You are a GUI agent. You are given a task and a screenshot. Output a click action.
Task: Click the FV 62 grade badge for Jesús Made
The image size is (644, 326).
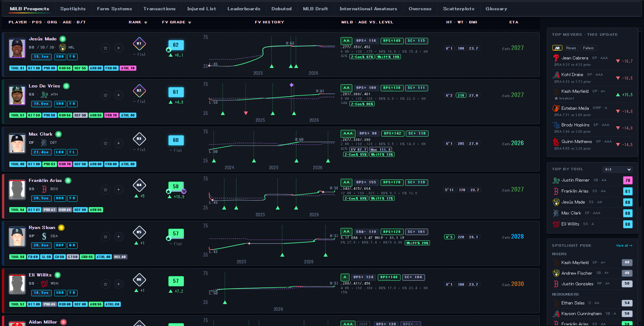pyautogui.click(x=176, y=45)
